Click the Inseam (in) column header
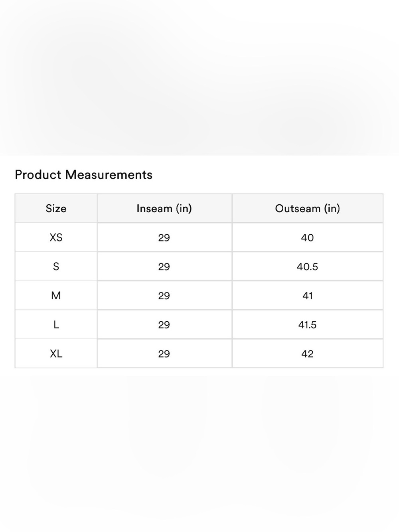Screen dimensions: 399x532 (x=164, y=208)
